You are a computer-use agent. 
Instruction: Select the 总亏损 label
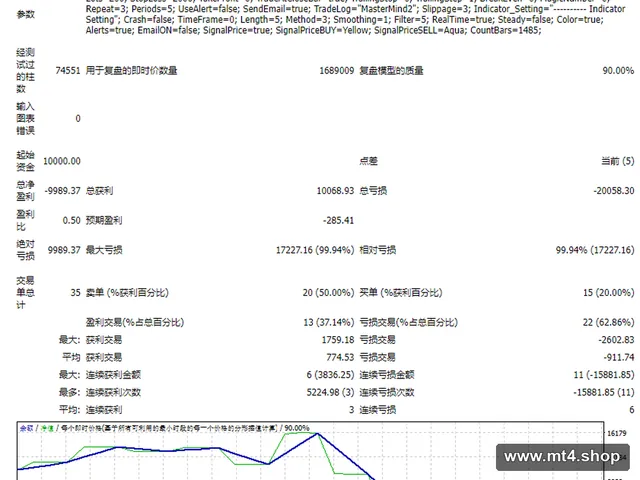click(373, 191)
